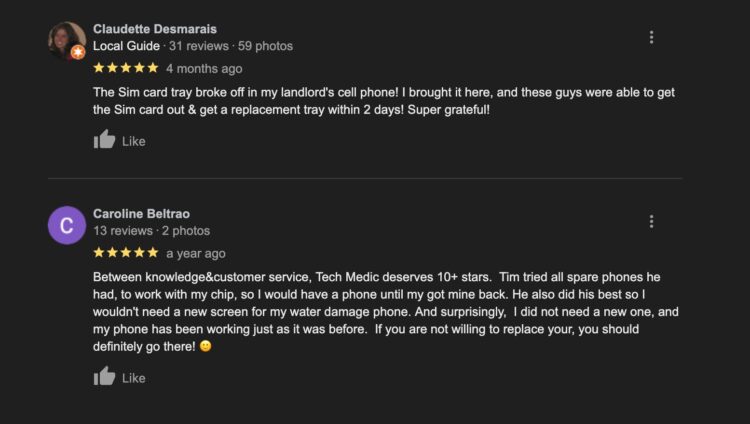The width and height of the screenshot is (750, 424).
Task: Open Caroline Beltrao profile name link
Action: coord(141,214)
